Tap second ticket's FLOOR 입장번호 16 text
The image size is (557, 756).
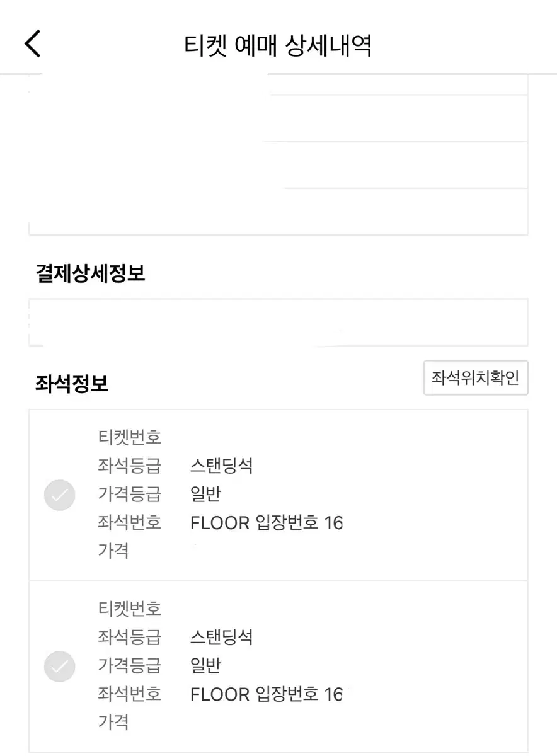point(266,694)
